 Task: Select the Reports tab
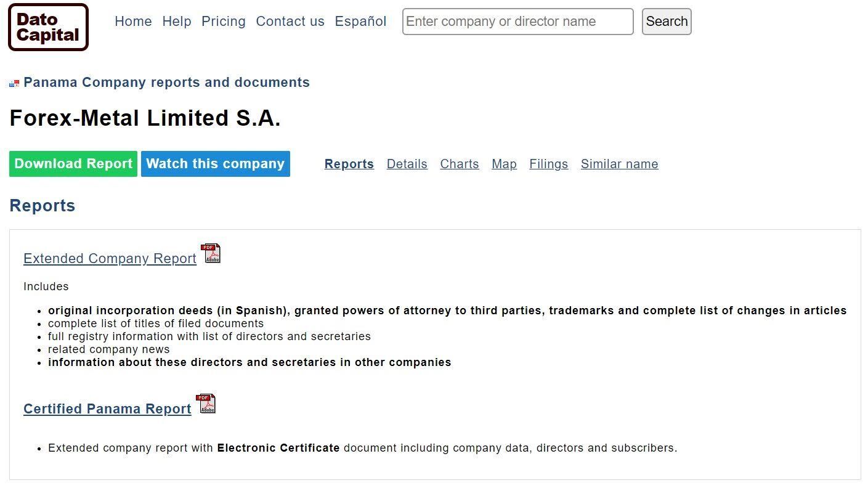pyautogui.click(x=349, y=164)
